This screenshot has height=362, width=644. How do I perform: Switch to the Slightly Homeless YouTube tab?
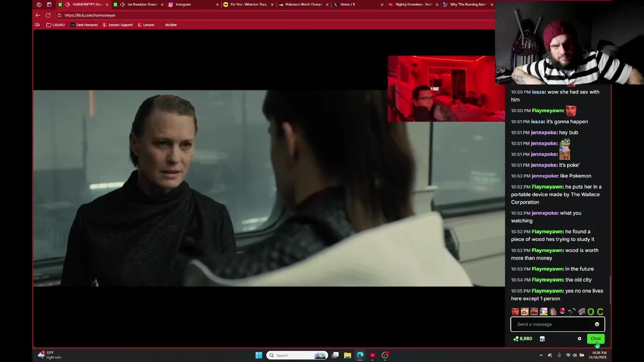[414, 5]
